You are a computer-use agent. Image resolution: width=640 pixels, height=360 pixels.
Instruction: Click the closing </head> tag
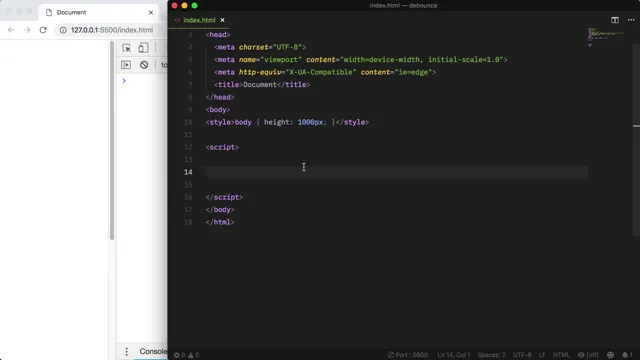pos(220,97)
